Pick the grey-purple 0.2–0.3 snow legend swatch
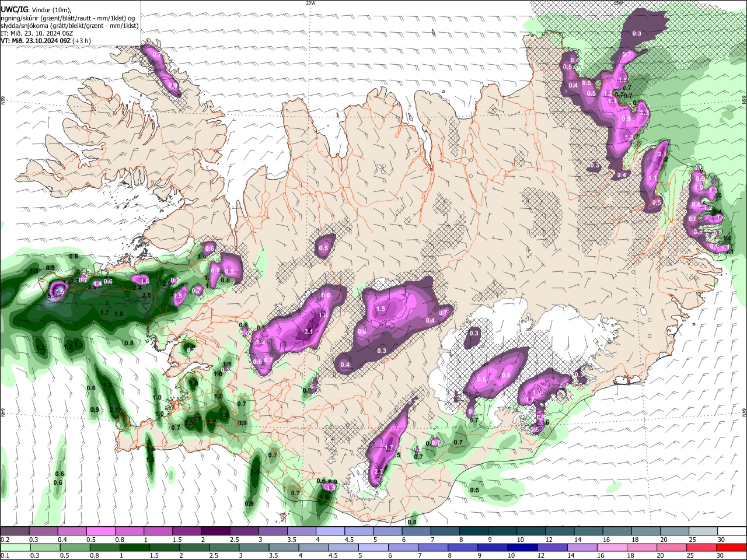Image resolution: width=747 pixels, height=560 pixels. coord(15,531)
